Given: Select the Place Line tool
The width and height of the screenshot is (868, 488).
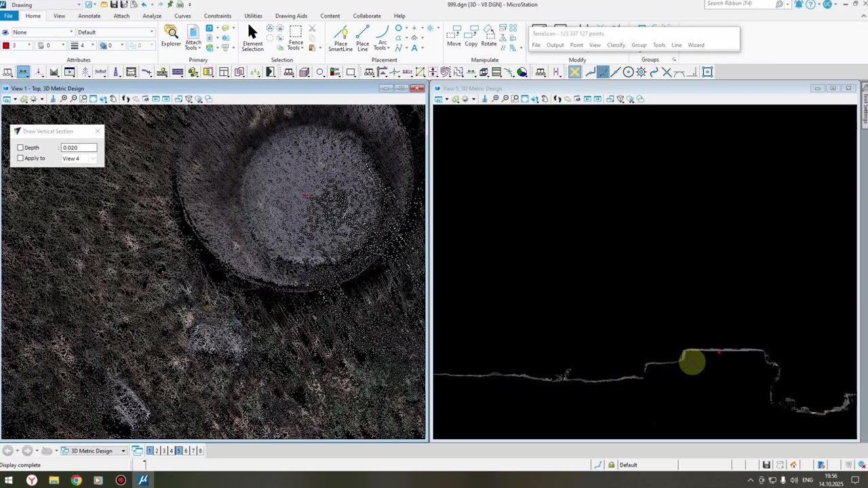Looking at the screenshot, I should click(x=363, y=38).
